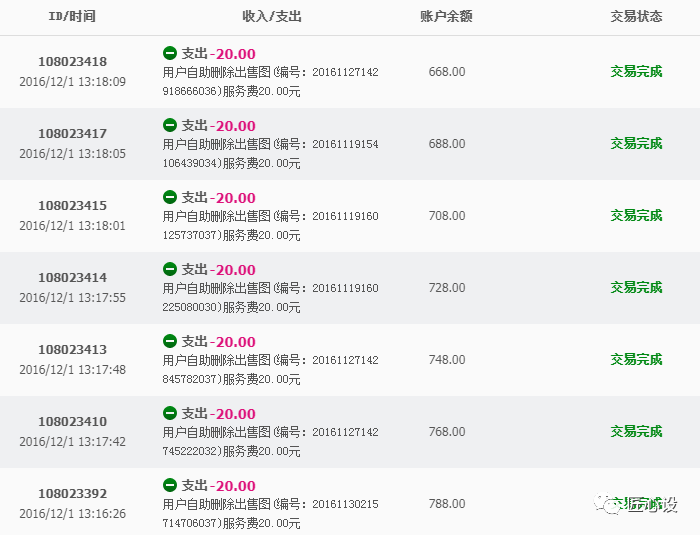Click the 768.00 account balance value
Screen dimensions: 700x535
click(446, 432)
